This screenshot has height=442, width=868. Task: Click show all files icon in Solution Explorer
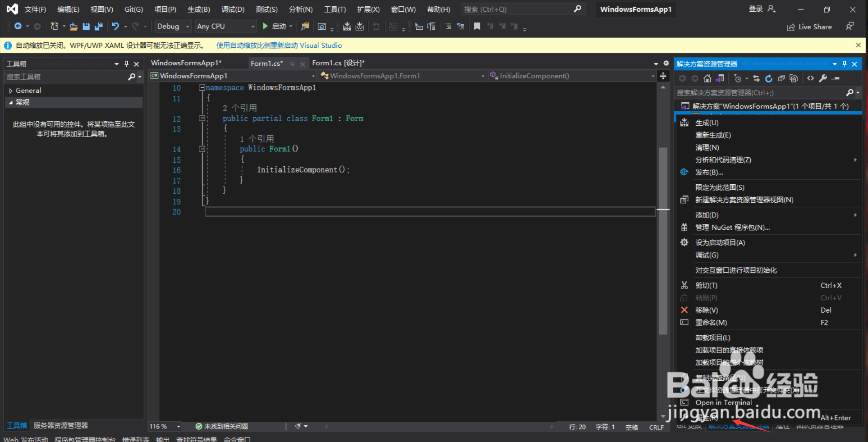pyautogui.click(x=794, y=78)
